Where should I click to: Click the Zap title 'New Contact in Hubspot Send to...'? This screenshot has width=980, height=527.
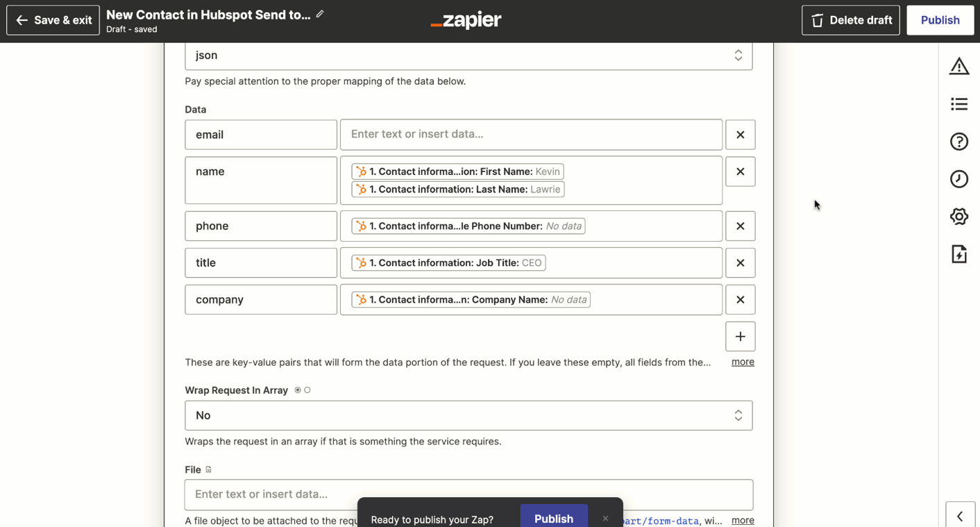[208, 15]
